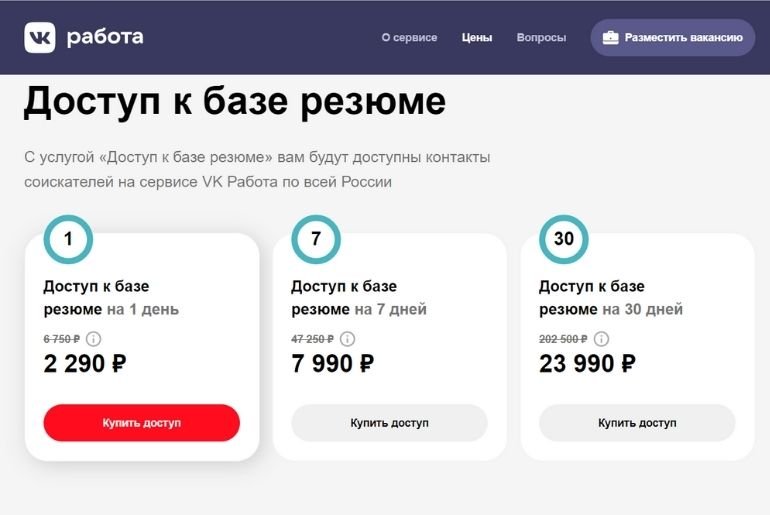770x515 pixels.
Task: Click info icon next to 6 750 ₽
Action: click(x=94, y=339)
